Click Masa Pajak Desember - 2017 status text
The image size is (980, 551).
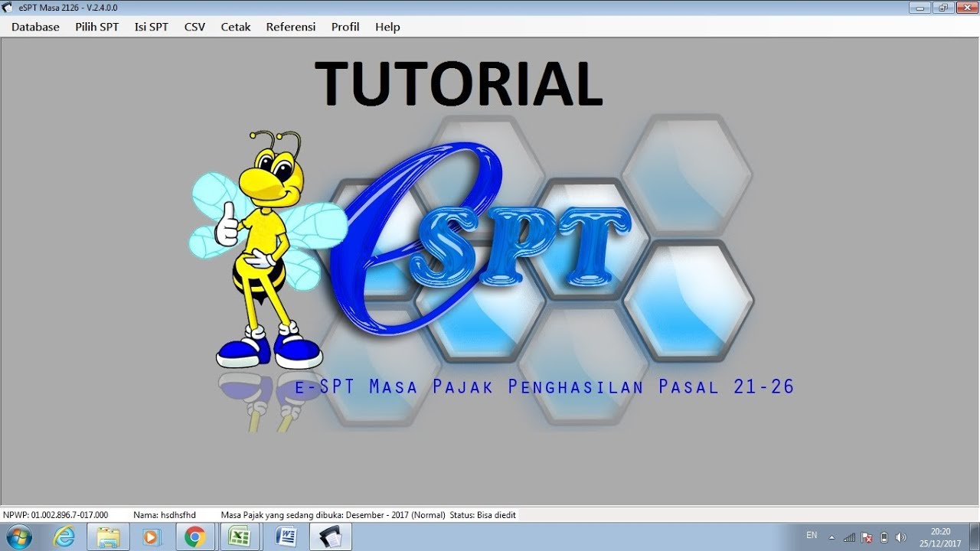333,515
